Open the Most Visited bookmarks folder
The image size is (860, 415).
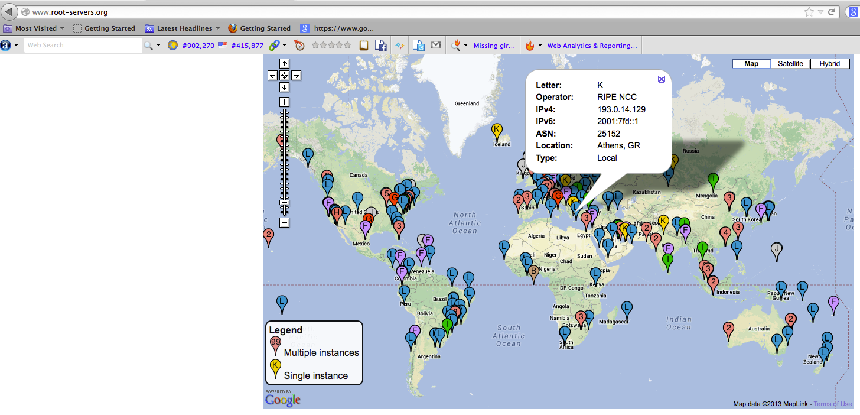pyautogui.click(x=34, y=28)
